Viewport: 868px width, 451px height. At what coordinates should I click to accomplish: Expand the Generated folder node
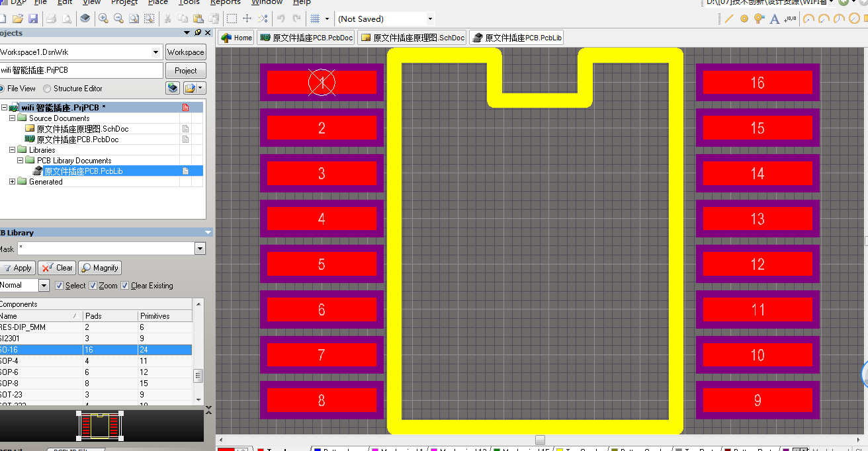click(x=13, y=181)
